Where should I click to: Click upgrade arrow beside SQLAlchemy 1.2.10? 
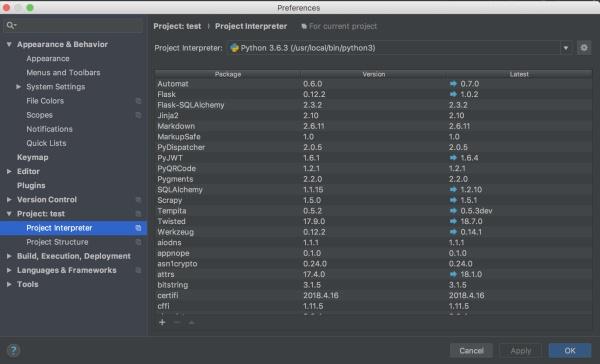click(453, 189)
